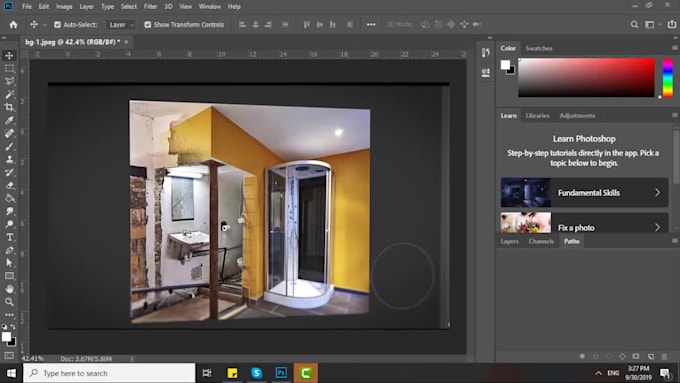Open the Libraries tab
The width and height of the screenshot is (680, 383).
(x=537, y=115)
